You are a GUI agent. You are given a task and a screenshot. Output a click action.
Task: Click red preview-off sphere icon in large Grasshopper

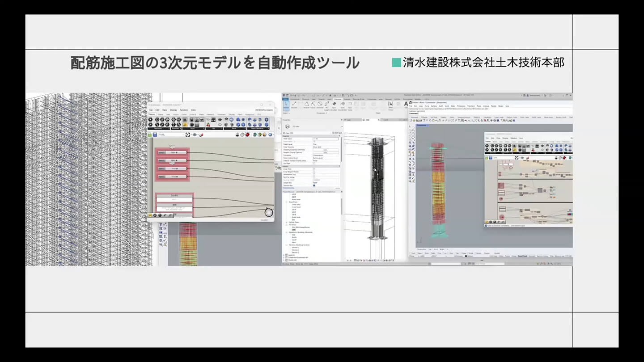pos(247,135)
